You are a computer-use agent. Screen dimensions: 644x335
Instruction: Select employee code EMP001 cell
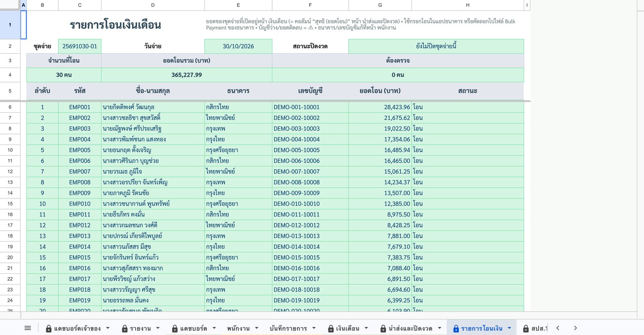pos(80,107)
